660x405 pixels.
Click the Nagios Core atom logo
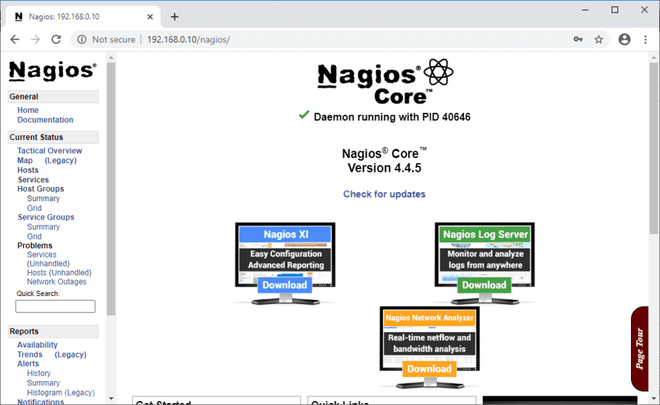439,72
